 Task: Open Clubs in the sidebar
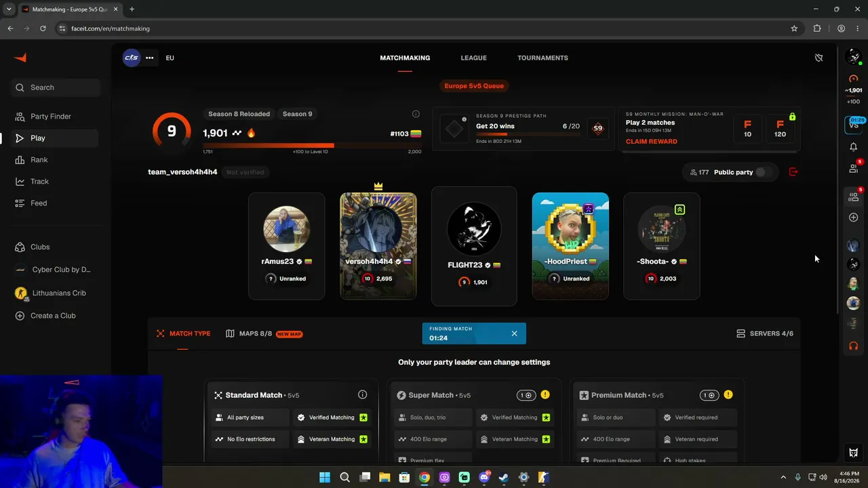click(56, 247)
